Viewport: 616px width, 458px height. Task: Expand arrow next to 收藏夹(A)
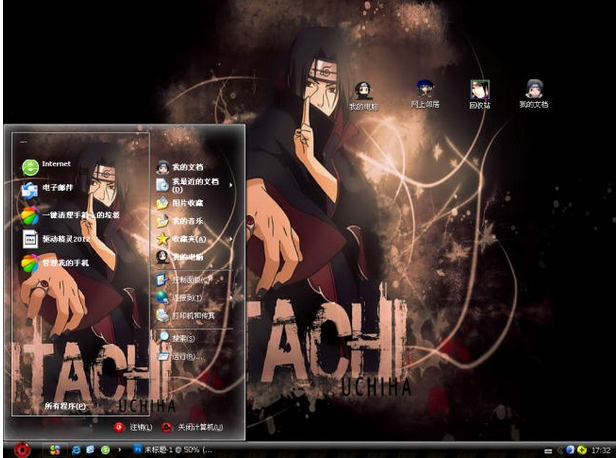(231, 239)
